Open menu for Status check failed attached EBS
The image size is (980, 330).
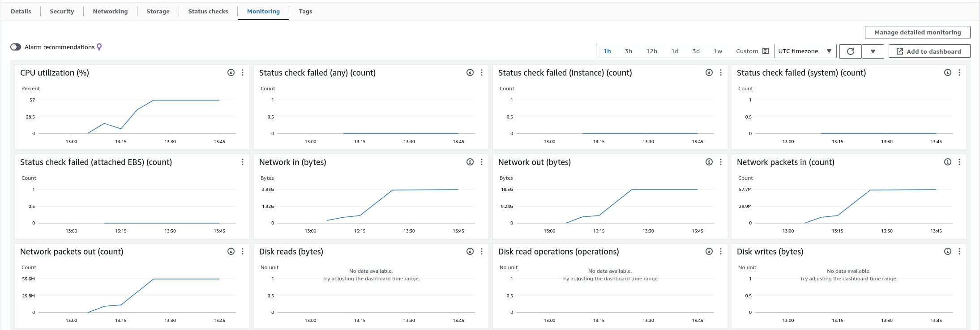[x=243, y=162]
